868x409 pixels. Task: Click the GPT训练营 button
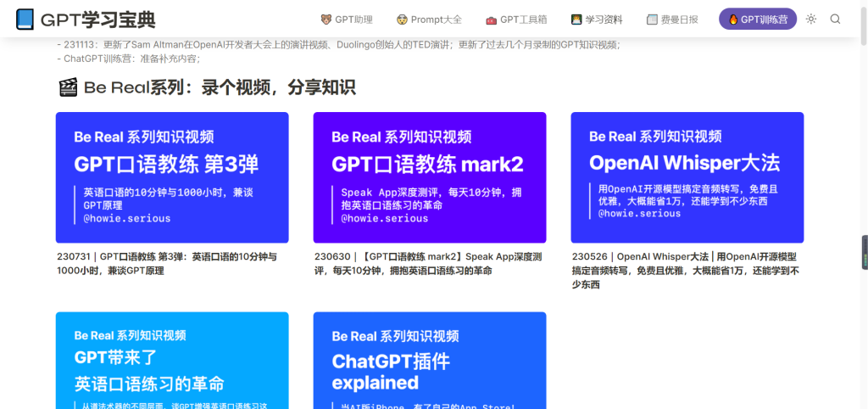758,19
